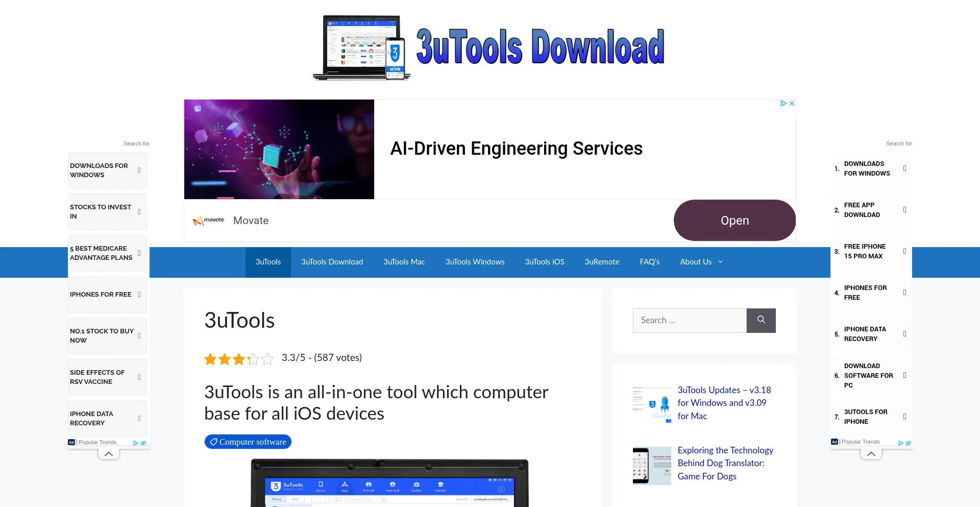This screenshot has width=980, height=507.
Task: Expand the About Us dropdown chevron
Action: pyautogui.click(x=721, y=262)
